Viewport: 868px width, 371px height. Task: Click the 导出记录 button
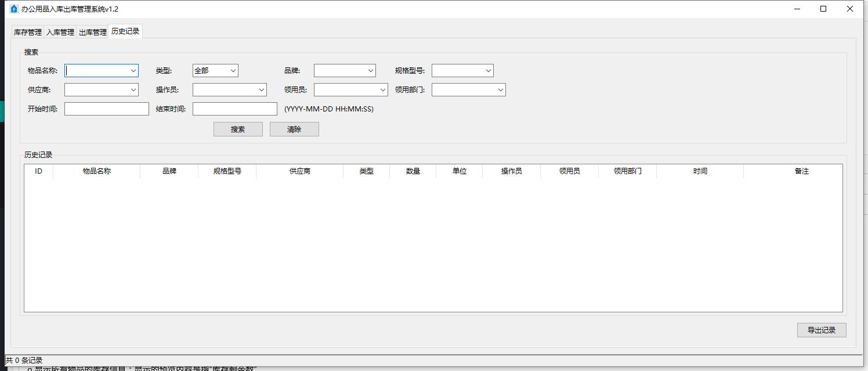click(821, 330)
